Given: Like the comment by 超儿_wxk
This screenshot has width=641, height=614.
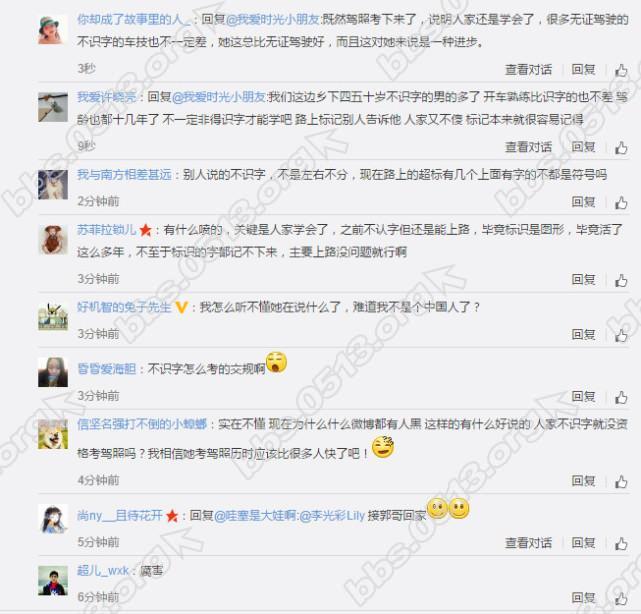Looking at the screenshot, I should 621,598.
